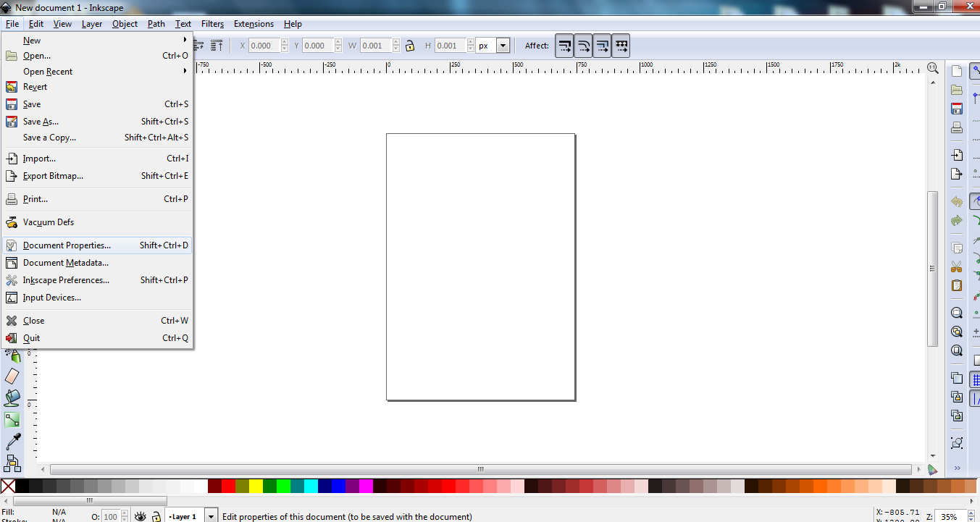Screen dimensions: 980x522
Task: Expand the New submenu
Action: [x=97, y=41]
